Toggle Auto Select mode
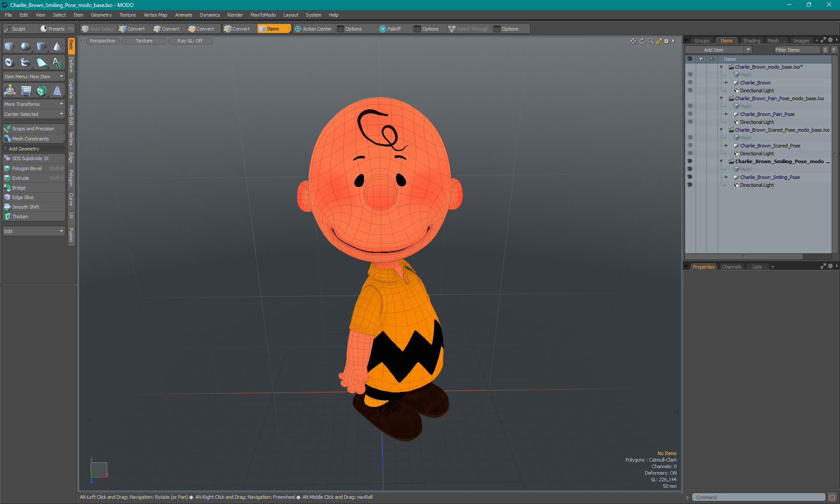Screen dimensions: 840x504 tap(98, 29)
